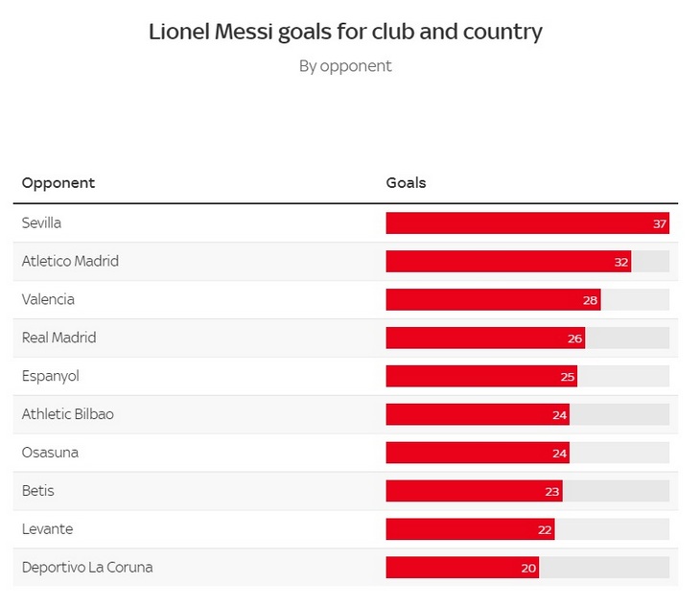Click the Deportivo La Coruna 20 bar
The width and height of the screenshot is (700, 607).
pyautogui.click(x=462, y=569)
